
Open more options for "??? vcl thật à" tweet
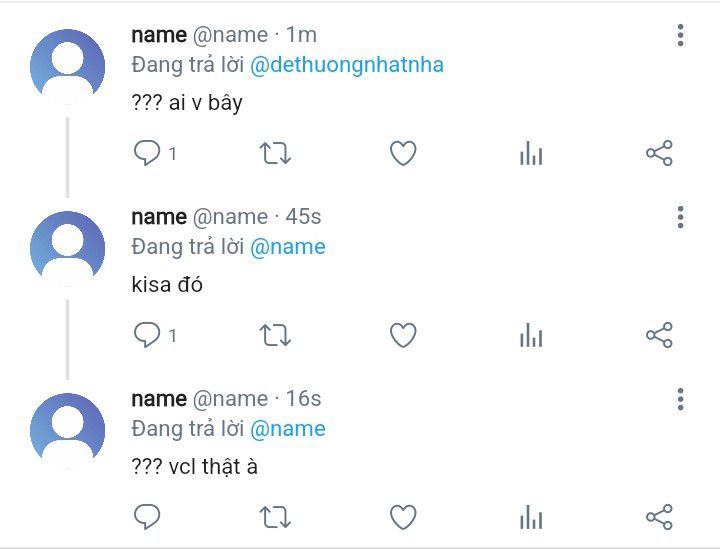tap(680, 400)
